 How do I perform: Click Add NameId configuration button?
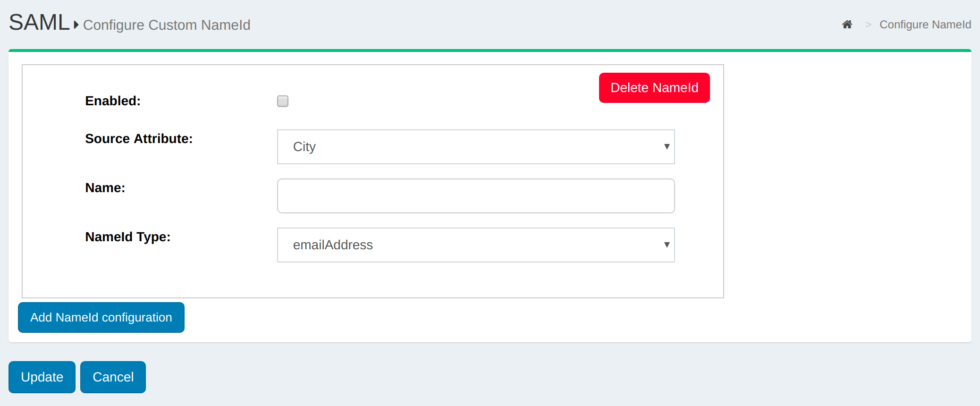(x=101, y=317)
